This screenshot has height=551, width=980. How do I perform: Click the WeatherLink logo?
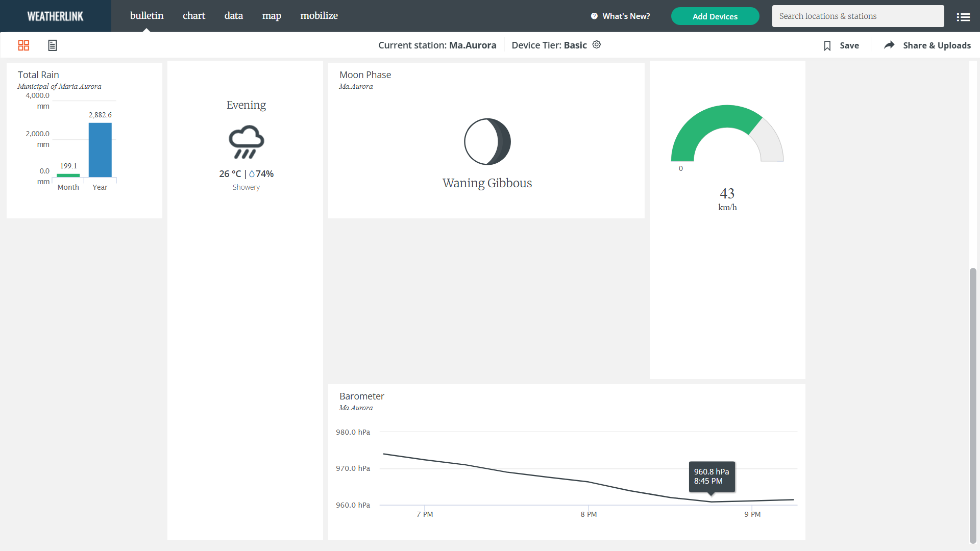tap(55, 16)
